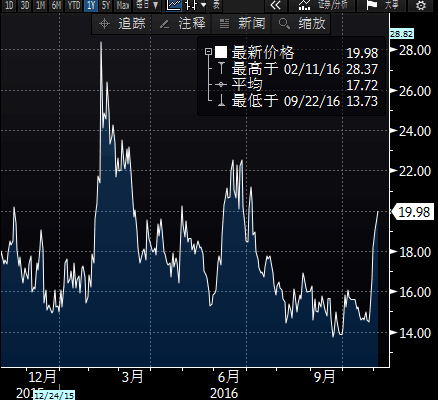The image size is (438, 400).
Task: Open chart settings gear icon
Action: click(421, 5)
